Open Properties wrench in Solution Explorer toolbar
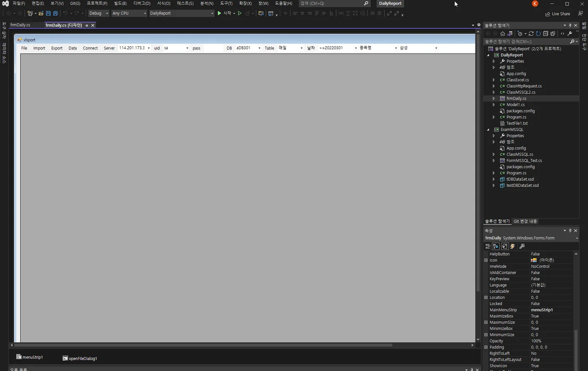Image resolution: width=588 pixels, height=371 pixels. 570,33
